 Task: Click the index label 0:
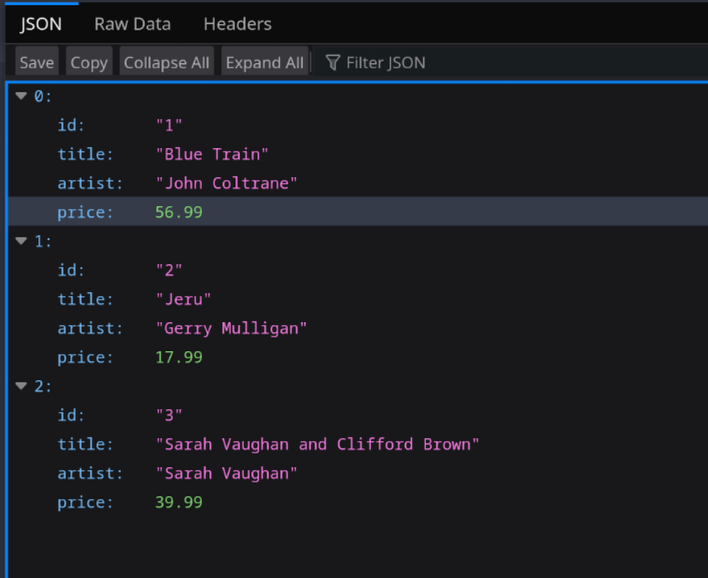pyautogui.click(x=43, y=96)
